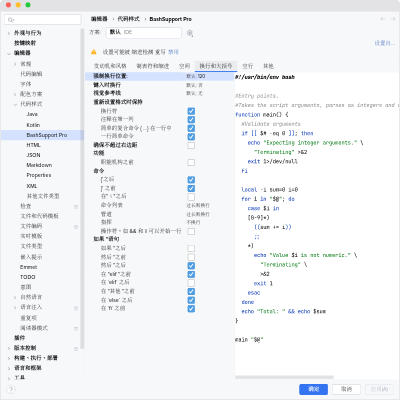400x400 pixels.
Task: Switch to the 空行 tab
Action: 248,66
